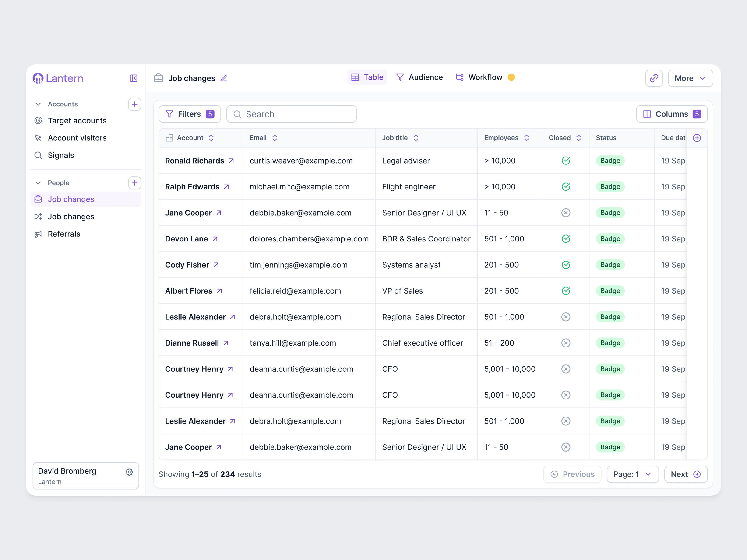
Task: Switch to the Audience tab
Action: [419, 77]
